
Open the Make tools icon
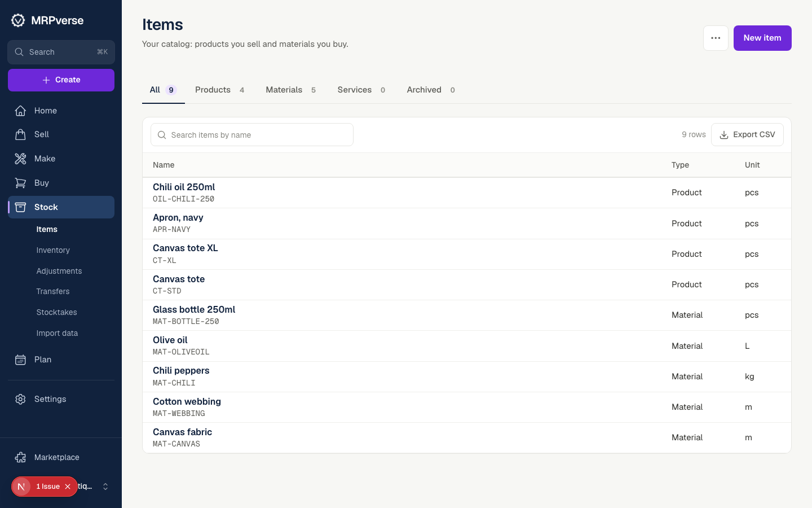point(20,159)
